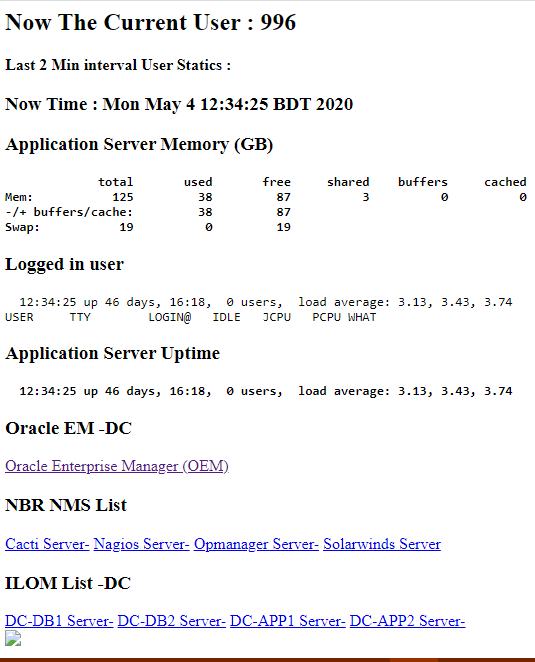The image size is (535, 662).
Task: Click the ILOM List -DC heading
Action: click(68, 583)
